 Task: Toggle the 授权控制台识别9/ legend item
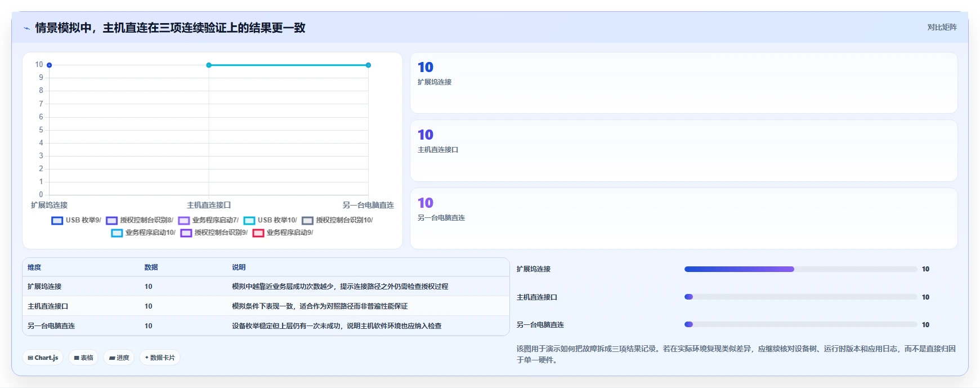214,233
